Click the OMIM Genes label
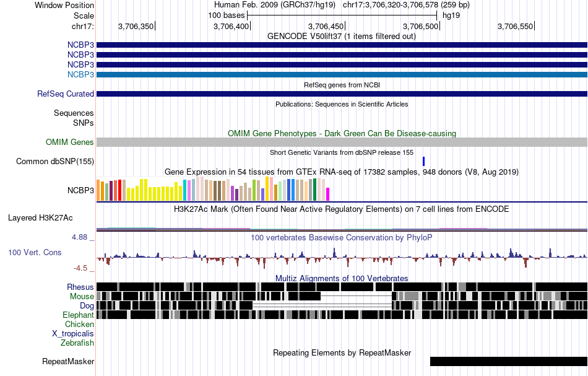This screenshot has width=588, height=376. click(70, 142)
